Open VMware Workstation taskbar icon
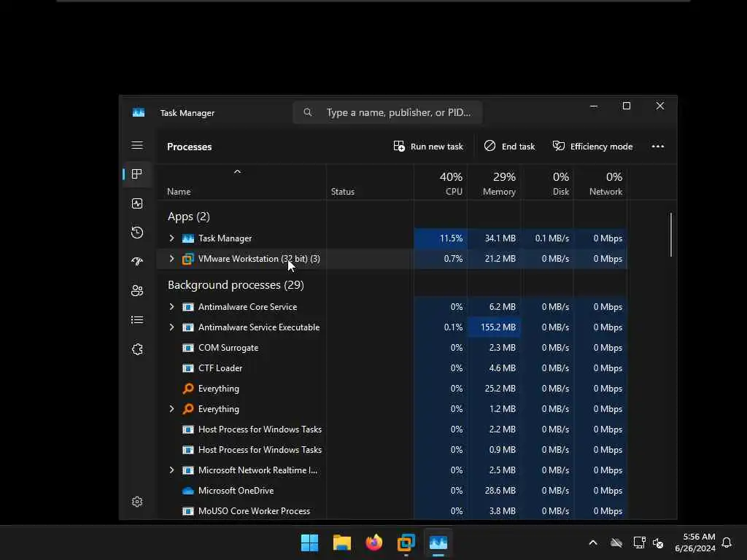Viewport: 747px width, 560px height. click(406, 542)
